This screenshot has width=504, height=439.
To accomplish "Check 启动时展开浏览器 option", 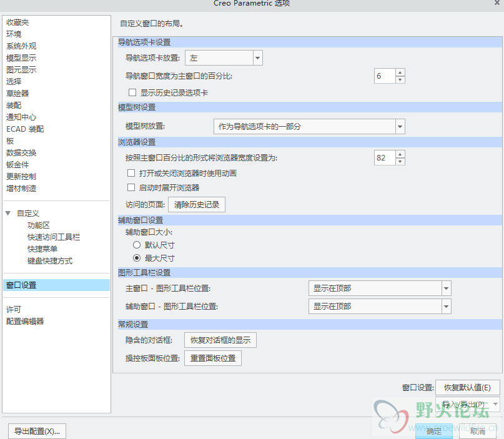I will pyautogui.click(x=131, y=187).
